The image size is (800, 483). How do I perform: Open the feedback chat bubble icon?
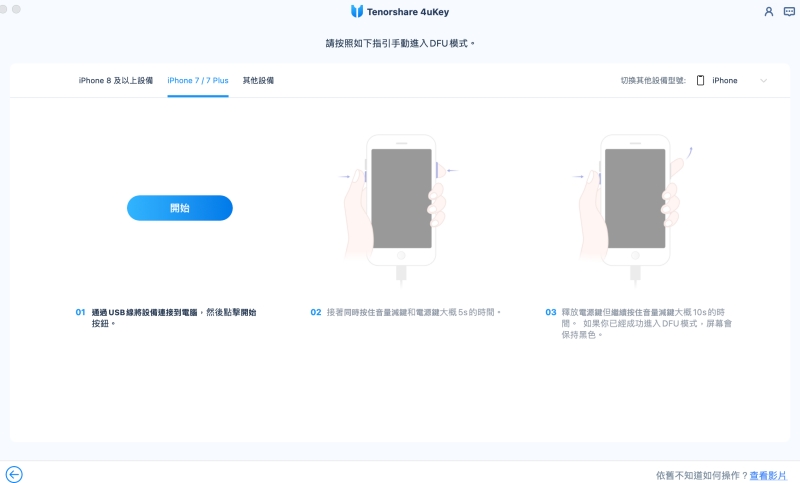pos(788,11)
